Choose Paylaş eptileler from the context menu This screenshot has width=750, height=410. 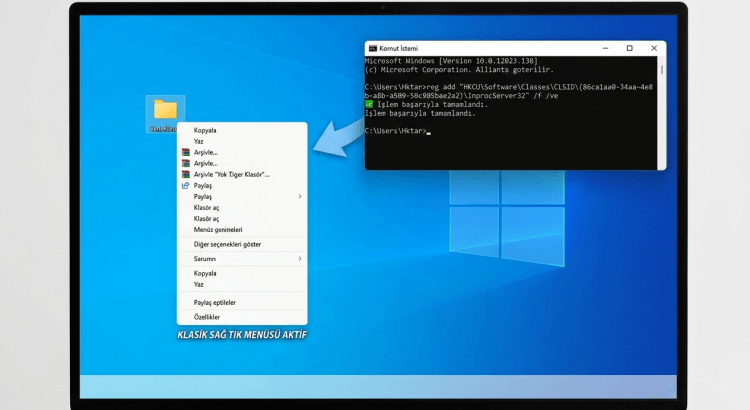coord(242,303)
